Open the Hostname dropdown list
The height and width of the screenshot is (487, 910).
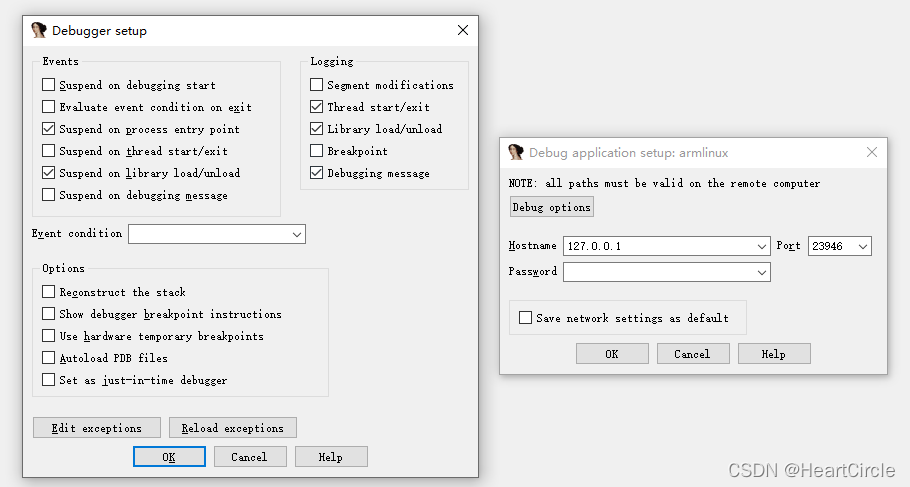tap(761, 246)
